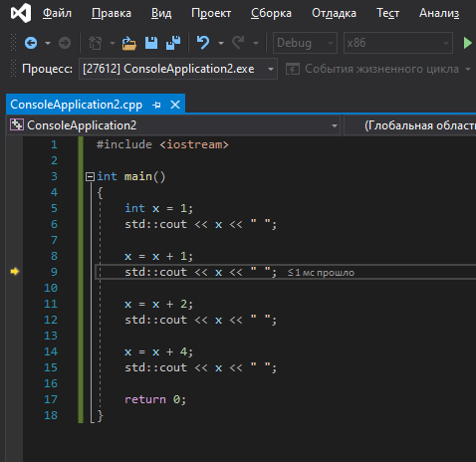Open the Process ConsoleApplication2.exe dropdown
Viewport: 476px width, 462px height.
[178, 69]
